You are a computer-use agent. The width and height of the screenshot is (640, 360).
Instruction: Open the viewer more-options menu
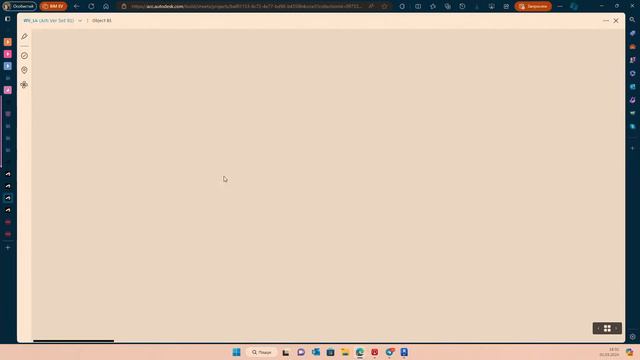coord(606,20)
